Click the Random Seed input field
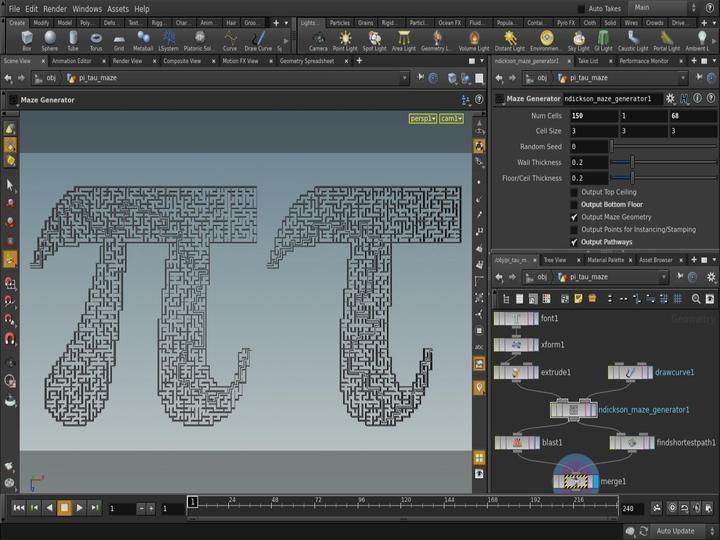This screenshot has width=720, height=540. tap(589, 147)
